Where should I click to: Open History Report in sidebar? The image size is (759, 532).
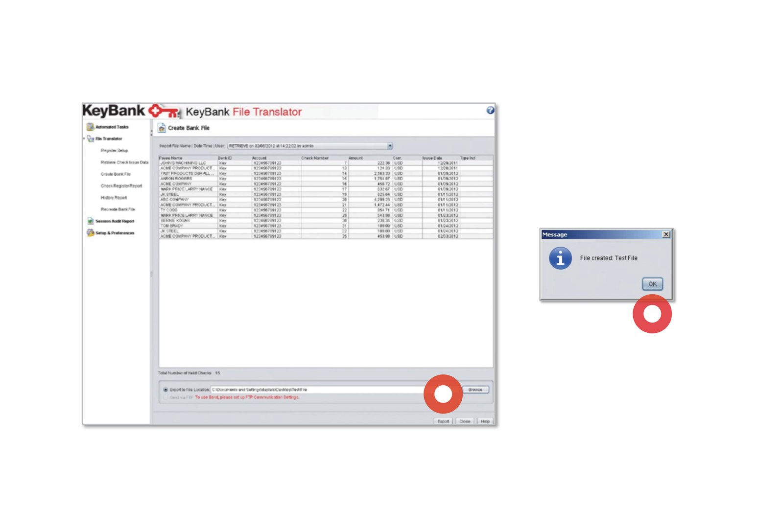[114, 198]
